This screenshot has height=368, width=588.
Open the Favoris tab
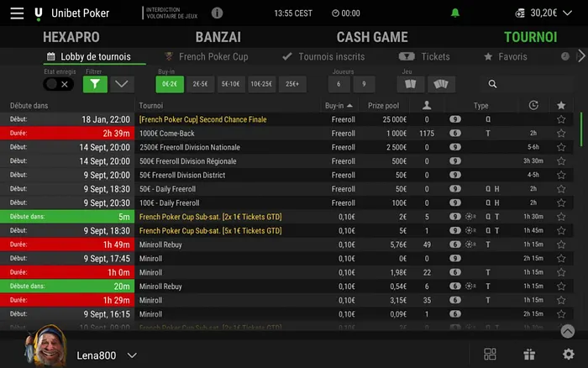tap(505, 56)
